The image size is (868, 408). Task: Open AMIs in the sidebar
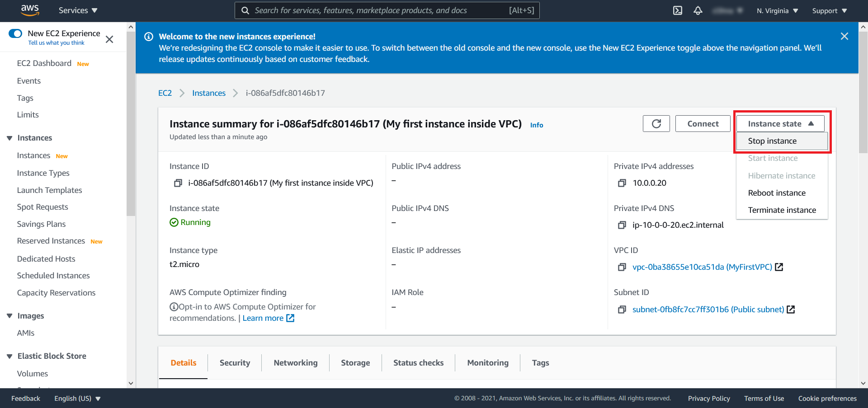pos(26,333)
